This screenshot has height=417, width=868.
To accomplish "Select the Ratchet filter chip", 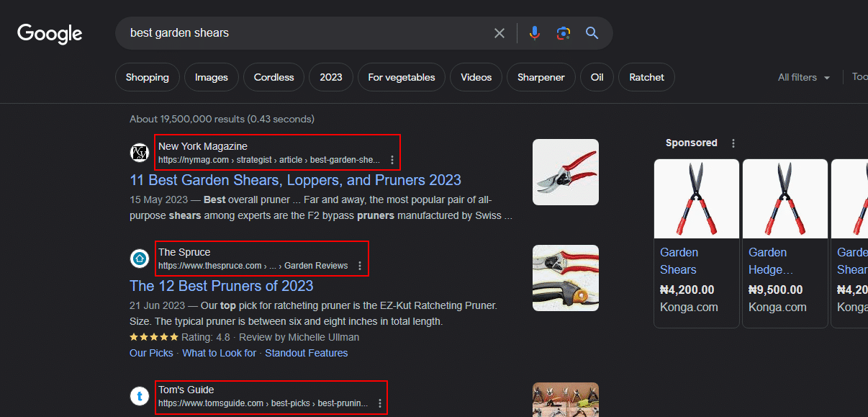I will (x=647, y=77).
